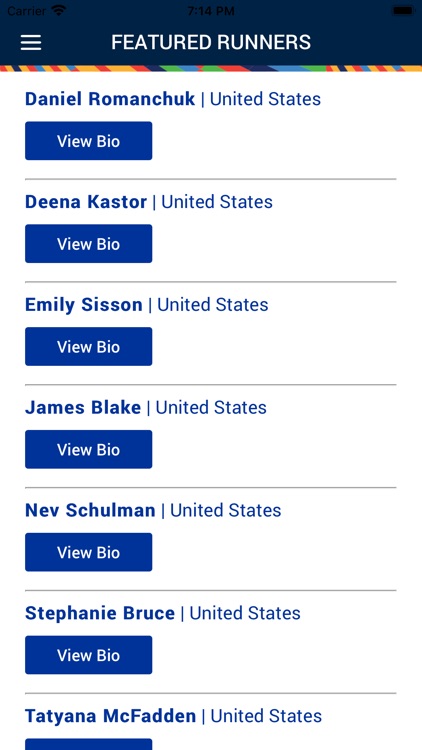Tap the partially visible button under Tatyana McFadden
Image resolution: width=422 pixels, height=750 pixels.
coord(89,744)
